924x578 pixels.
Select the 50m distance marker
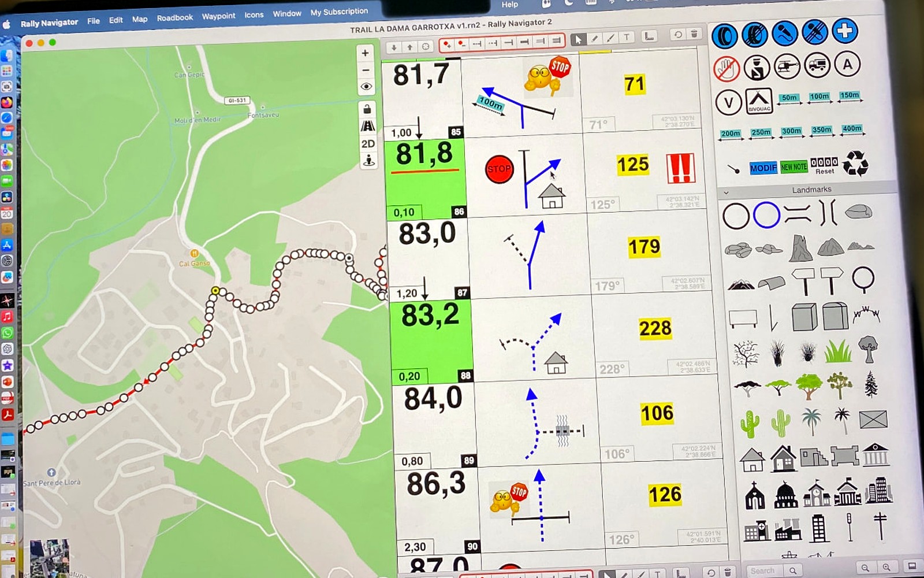click(x=789, y=99)
